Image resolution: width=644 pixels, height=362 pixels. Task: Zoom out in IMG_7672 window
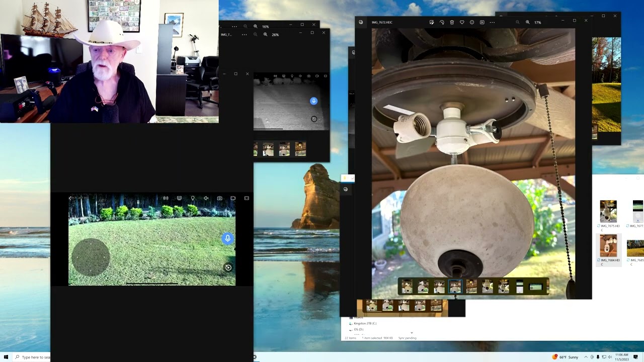[x=518, y=22]
